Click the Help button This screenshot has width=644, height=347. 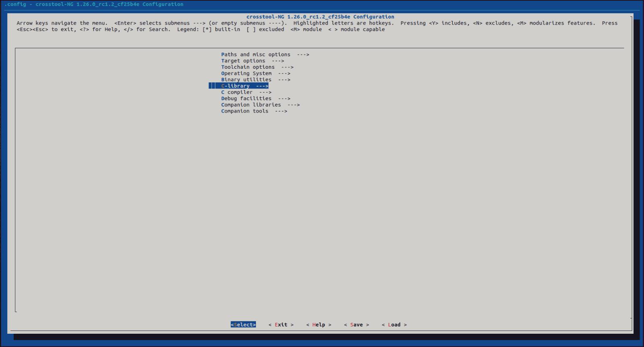click(319, 325)
